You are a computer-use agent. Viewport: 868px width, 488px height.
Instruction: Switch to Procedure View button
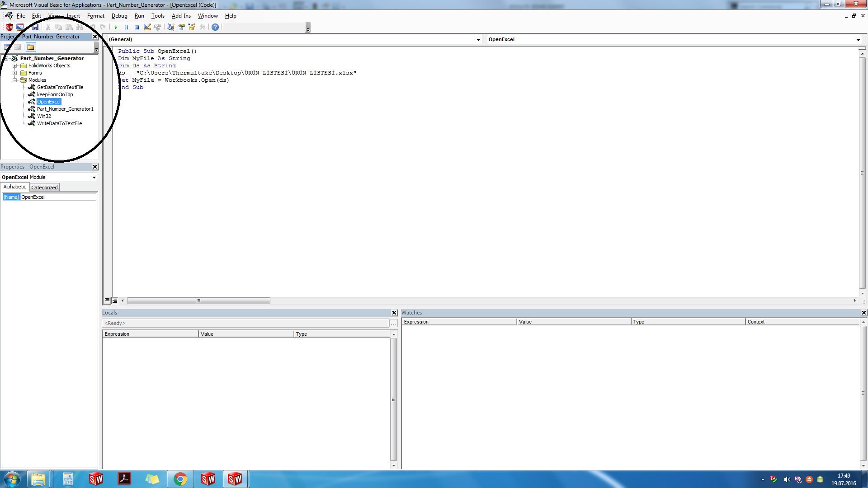click(108, 300)
